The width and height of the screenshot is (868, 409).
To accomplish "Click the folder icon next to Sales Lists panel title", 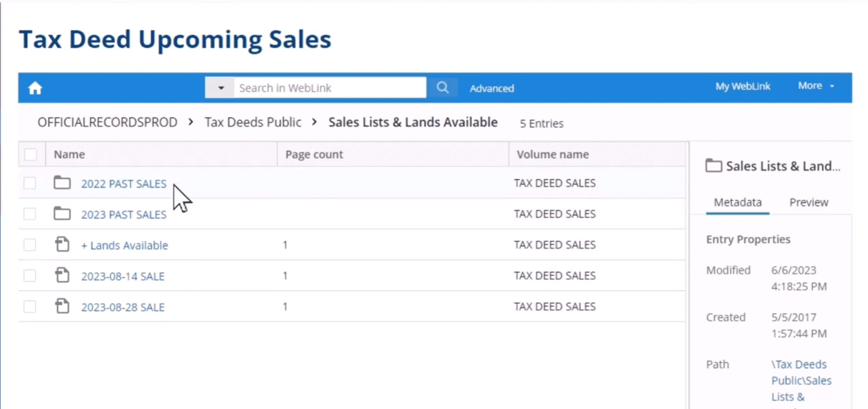I will coord(714,165).
